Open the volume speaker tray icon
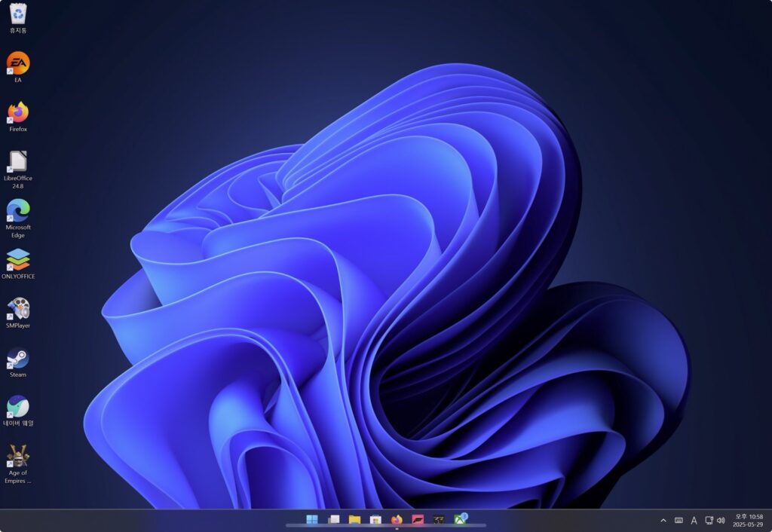This screenshot has height=532, width=772. point(721,520)
